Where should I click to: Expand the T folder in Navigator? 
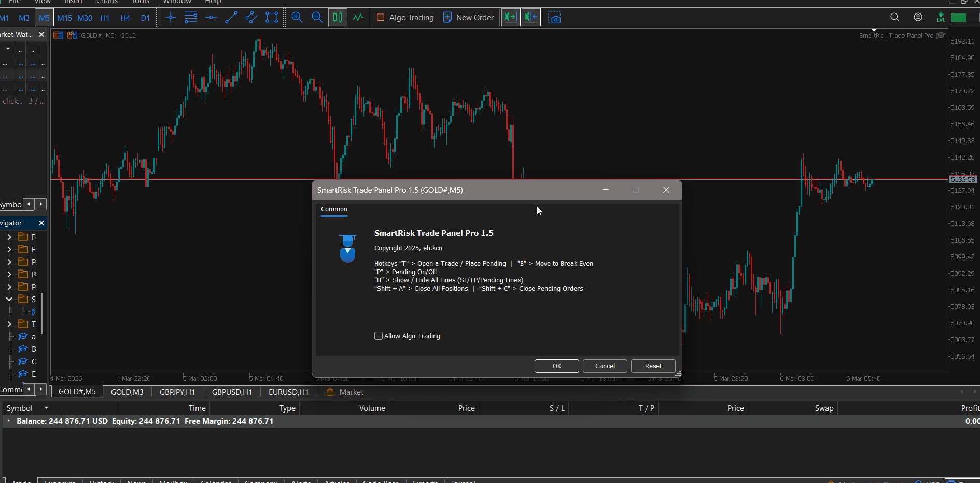coord(9,324)
